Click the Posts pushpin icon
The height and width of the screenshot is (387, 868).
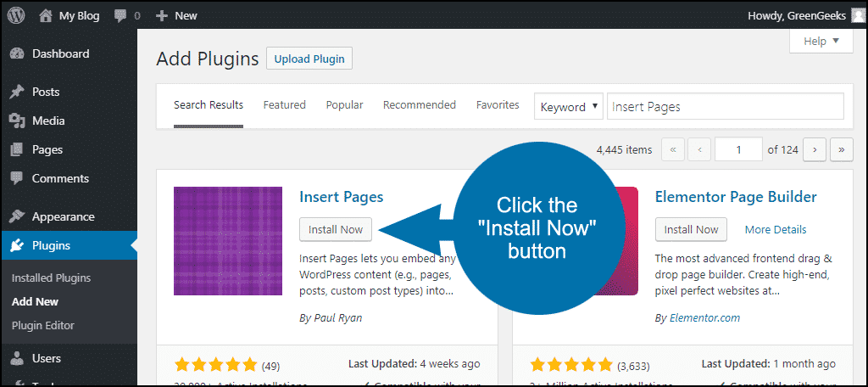[17, 92]
